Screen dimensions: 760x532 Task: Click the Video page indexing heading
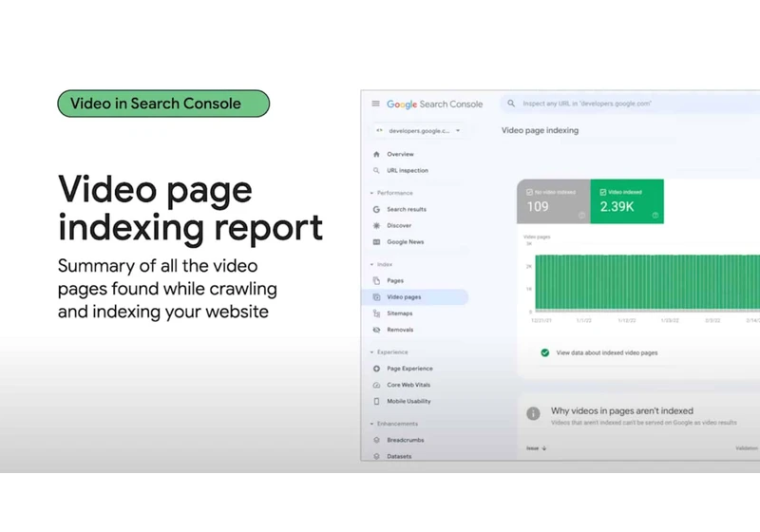540,130
